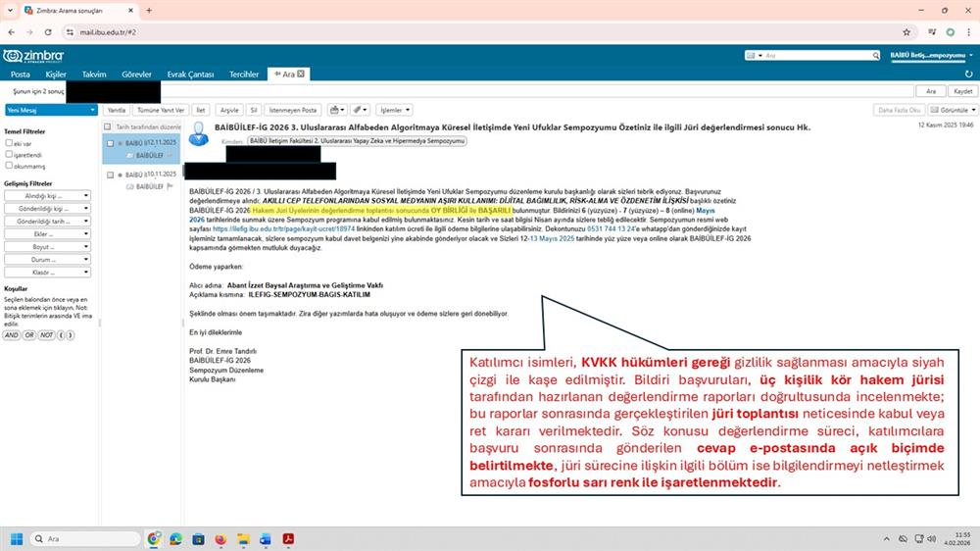
Task: Expand the 'Görüntüle' view dropdown
Action: pos(953,110)
